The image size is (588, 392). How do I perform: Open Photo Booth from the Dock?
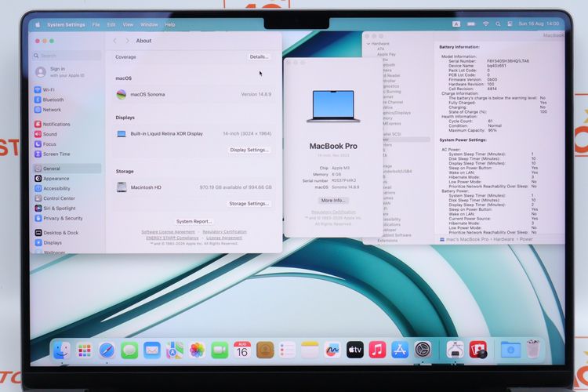pos(477,350)
